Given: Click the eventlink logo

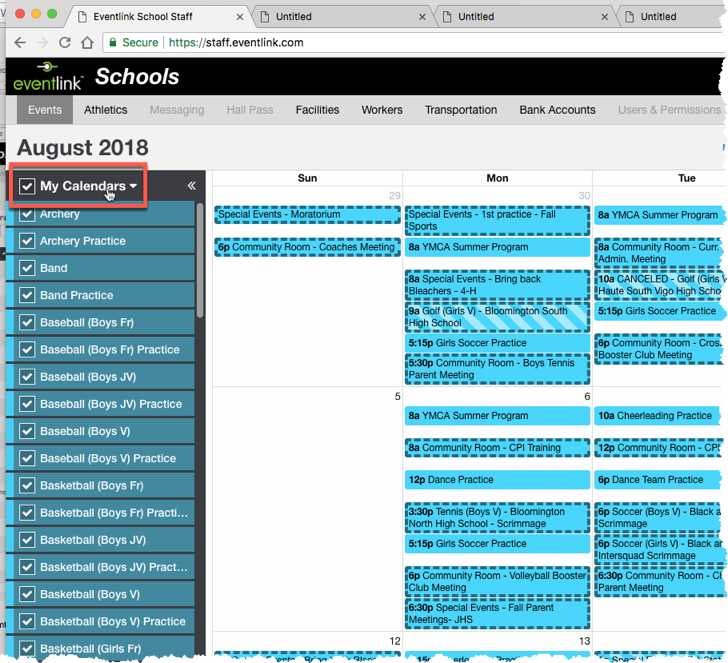Looking at the screenshot, I should [x=49, y=77].
